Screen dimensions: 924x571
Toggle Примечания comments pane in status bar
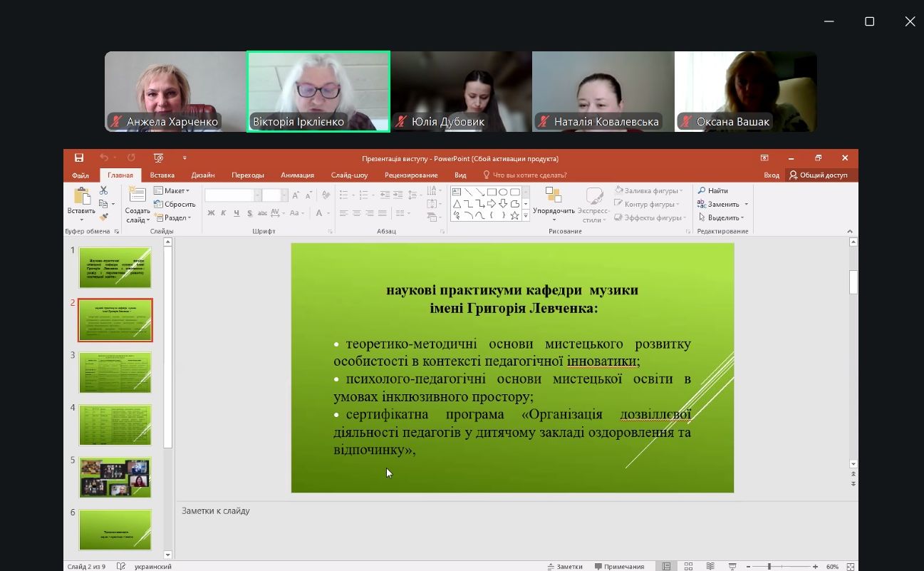pyautogui.click(x=619, y=567)
